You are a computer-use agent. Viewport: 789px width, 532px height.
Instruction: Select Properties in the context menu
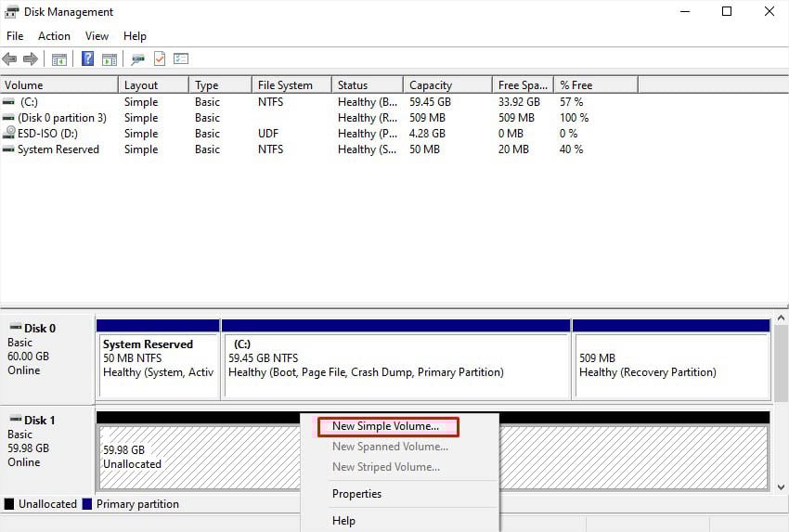(x=357, y=494)
